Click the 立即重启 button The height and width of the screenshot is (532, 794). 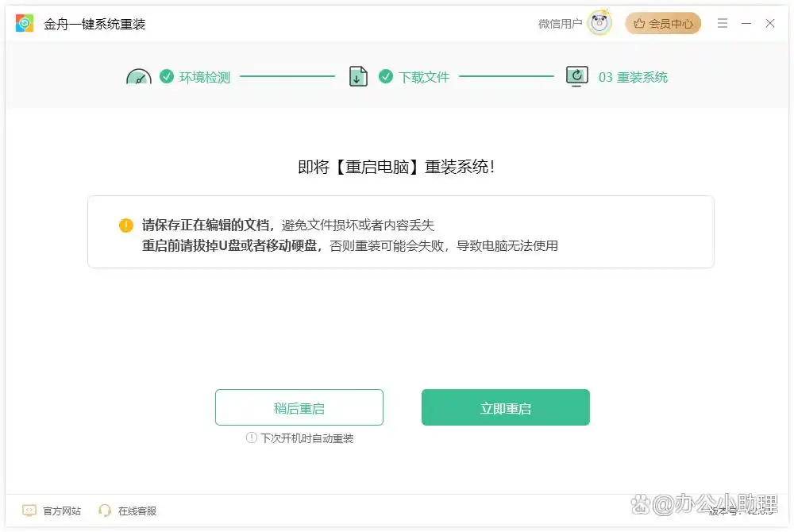tap(505, 407)
